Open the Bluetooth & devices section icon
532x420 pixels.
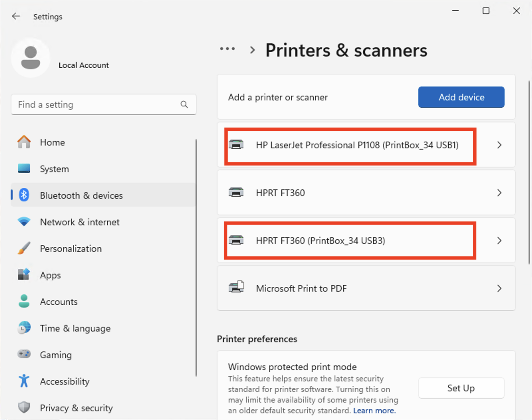coord(24,195)
